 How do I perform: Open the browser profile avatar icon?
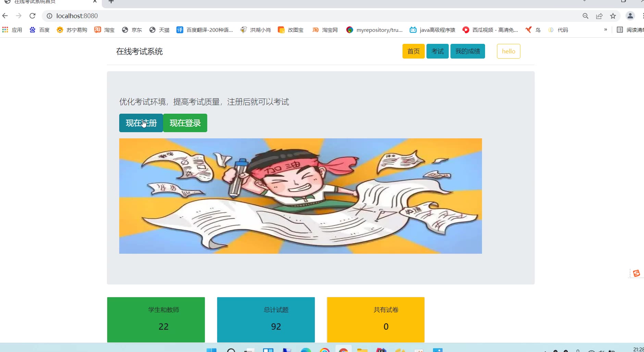[x=630, y=16]
